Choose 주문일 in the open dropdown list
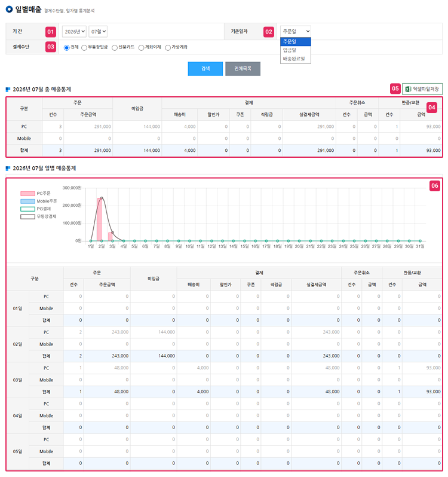 (x=296, y=42)
